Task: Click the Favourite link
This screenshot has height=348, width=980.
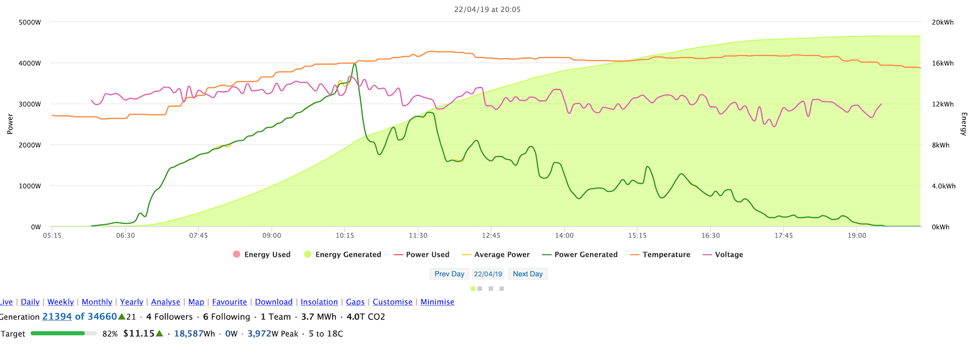Action: pyautogui.click(x=229, y=302)
